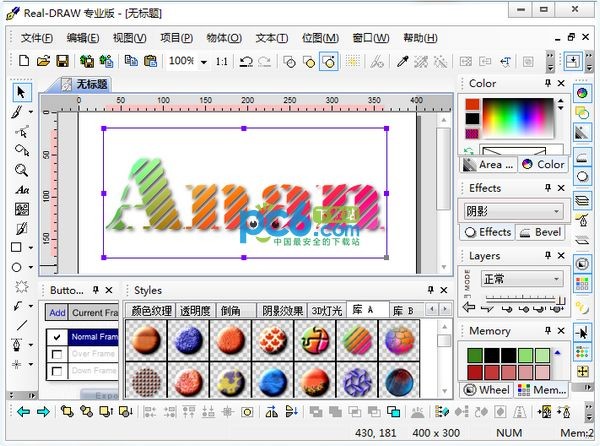This screenshot has width=600, height=446.
Task: Check the Down Frame checkbox
Action: 57,370
